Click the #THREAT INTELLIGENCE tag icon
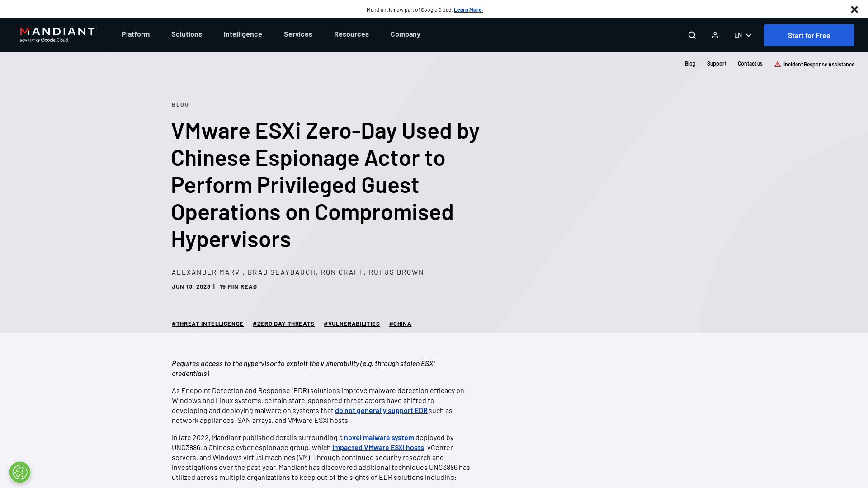Screen dimensions: 868x488 point(208,324)
